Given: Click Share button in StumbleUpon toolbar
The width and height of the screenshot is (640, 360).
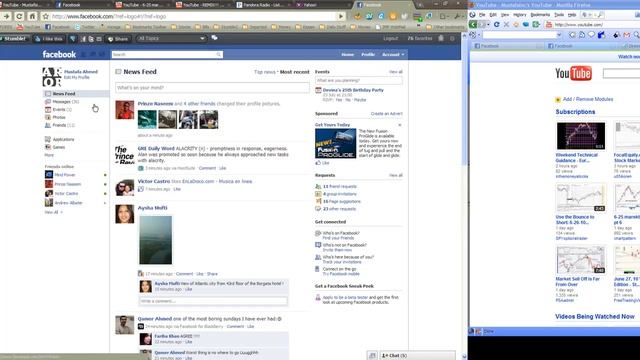Looking at the screenshot, I should click(x=118, y=39).
